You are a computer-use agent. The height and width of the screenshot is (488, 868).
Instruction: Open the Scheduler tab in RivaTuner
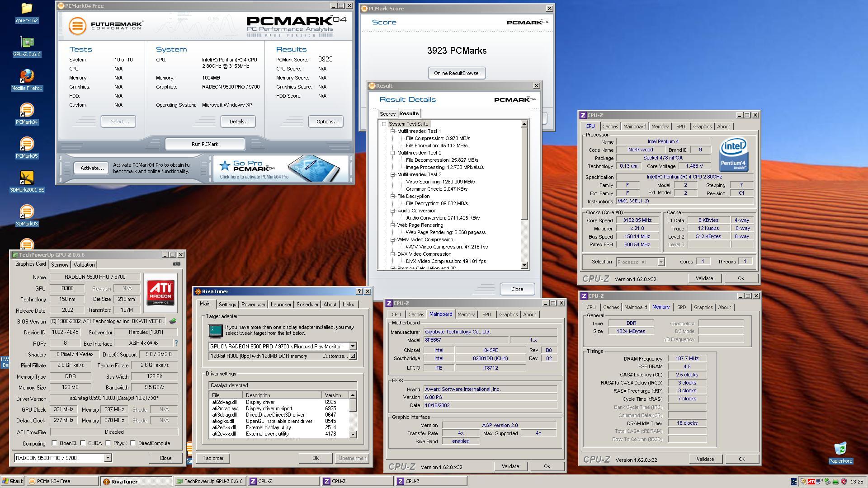(x=307, y=305)
